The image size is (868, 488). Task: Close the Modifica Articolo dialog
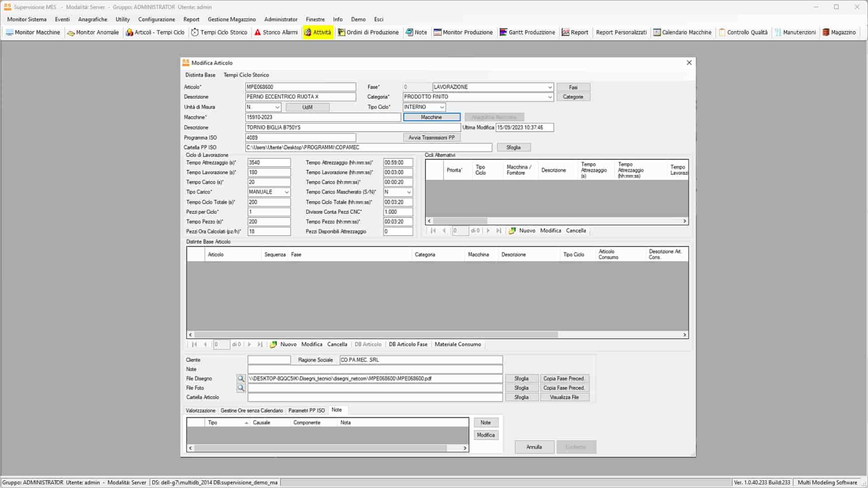(689, 63)
